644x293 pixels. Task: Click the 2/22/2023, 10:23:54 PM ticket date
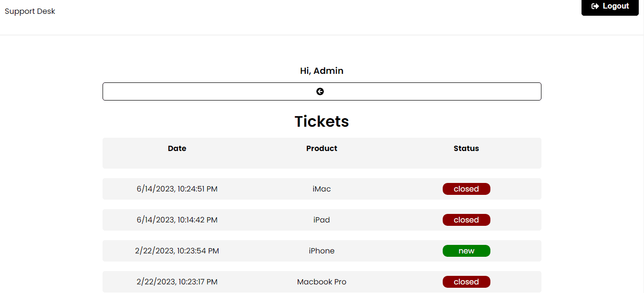coord(177,251)
